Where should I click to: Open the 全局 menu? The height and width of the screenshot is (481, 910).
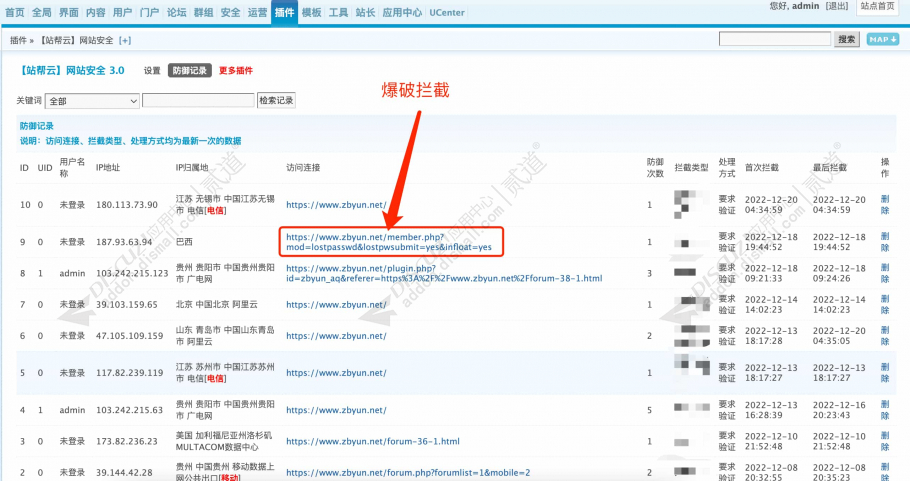42,12
